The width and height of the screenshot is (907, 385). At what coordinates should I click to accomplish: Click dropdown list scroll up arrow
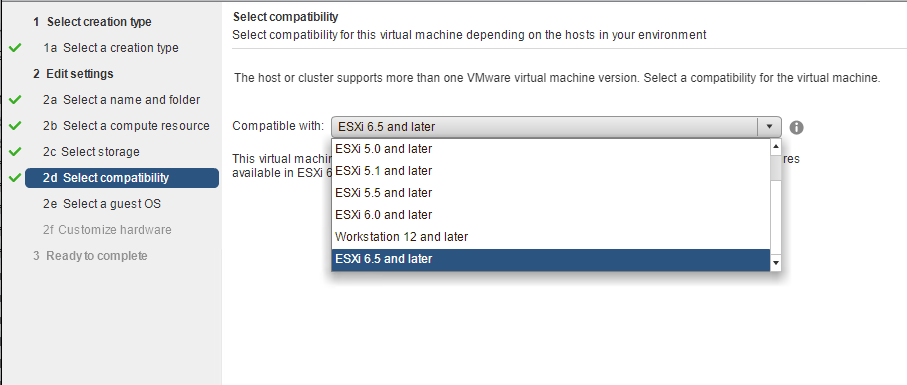(x=776, y=146)
